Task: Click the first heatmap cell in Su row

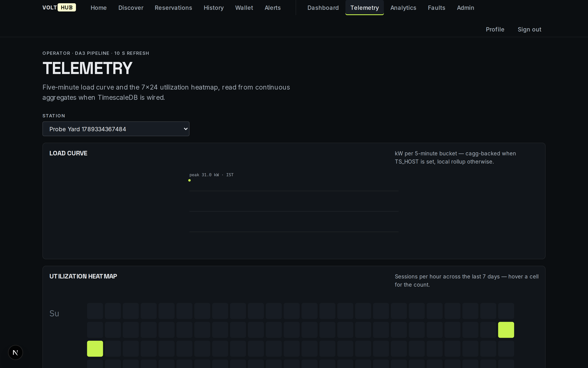Action: point(95,311)
